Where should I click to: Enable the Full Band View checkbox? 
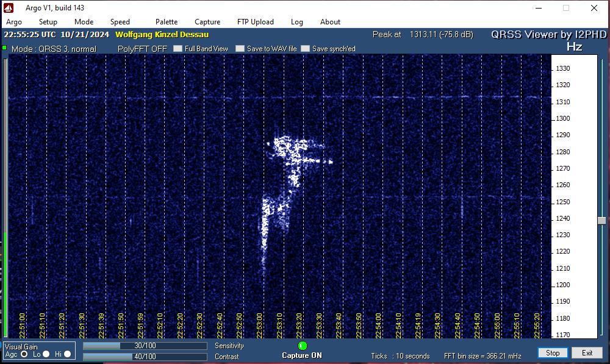click(178, 49)
